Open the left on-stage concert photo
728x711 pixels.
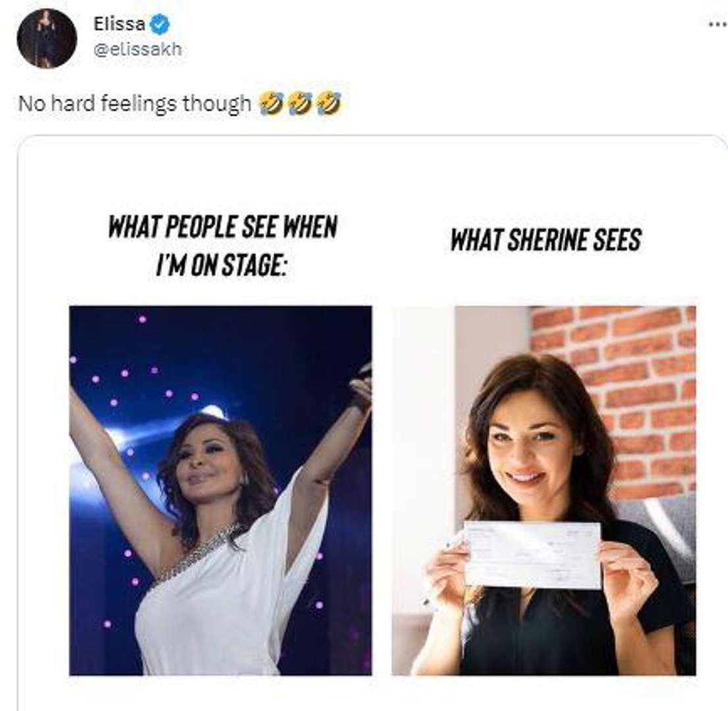point(220,490)
